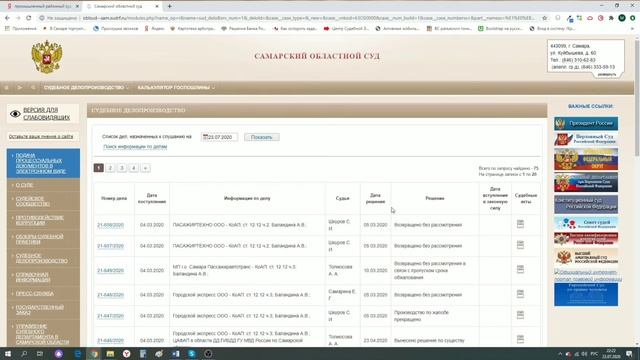
Task: Open court act icon for case 21-658/2020
Action: (x=520, y=224)
